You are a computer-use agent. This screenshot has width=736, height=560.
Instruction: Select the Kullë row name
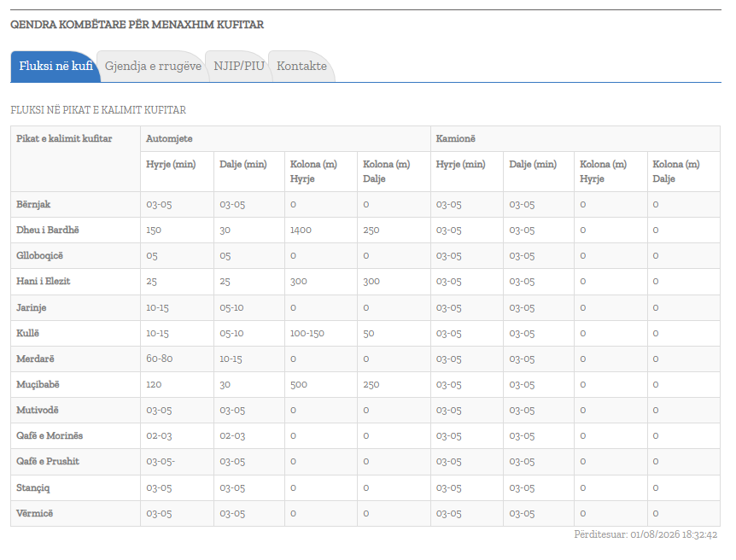tap(27, 333)
